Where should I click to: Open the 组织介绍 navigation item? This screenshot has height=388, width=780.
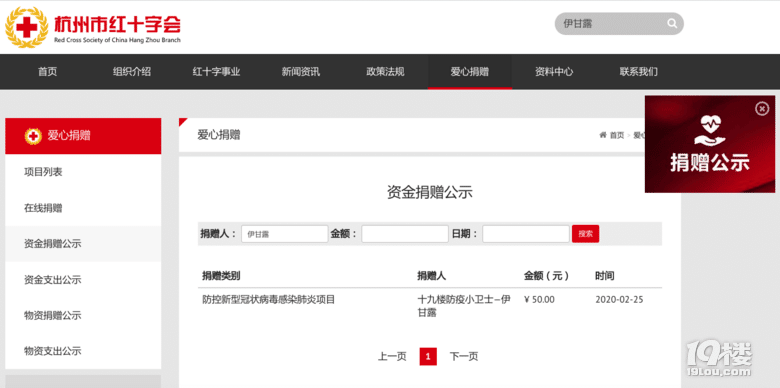(x=132, y=72)
